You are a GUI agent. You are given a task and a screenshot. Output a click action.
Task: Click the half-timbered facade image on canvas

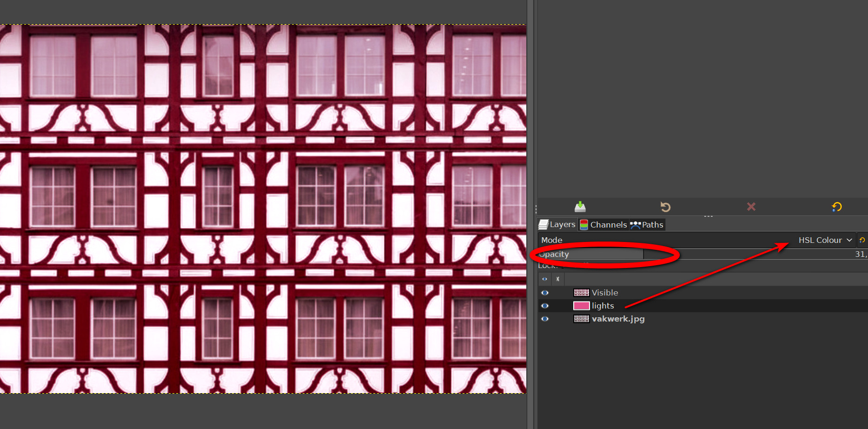[263, 209]
